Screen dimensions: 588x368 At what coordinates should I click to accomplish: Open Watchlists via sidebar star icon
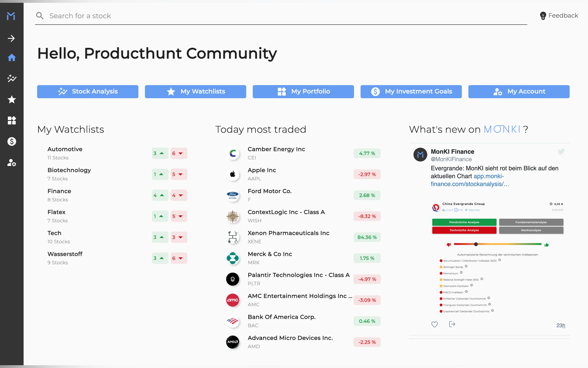point(11,99)
